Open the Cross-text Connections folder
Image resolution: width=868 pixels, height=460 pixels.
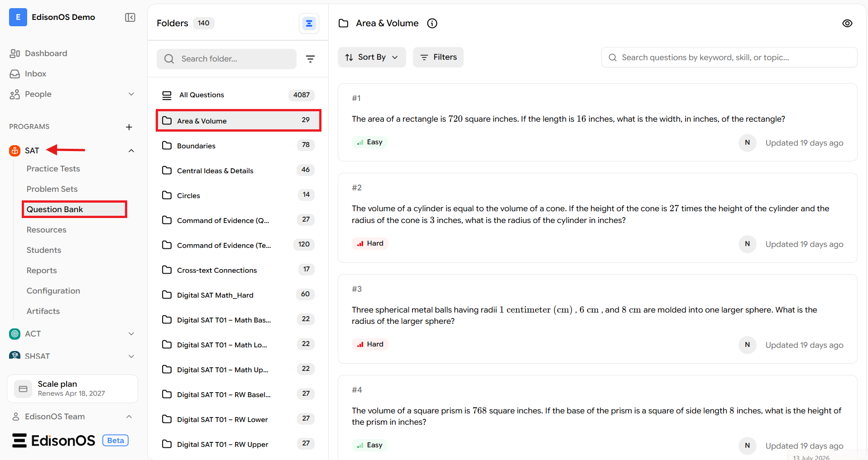[238, 270]
